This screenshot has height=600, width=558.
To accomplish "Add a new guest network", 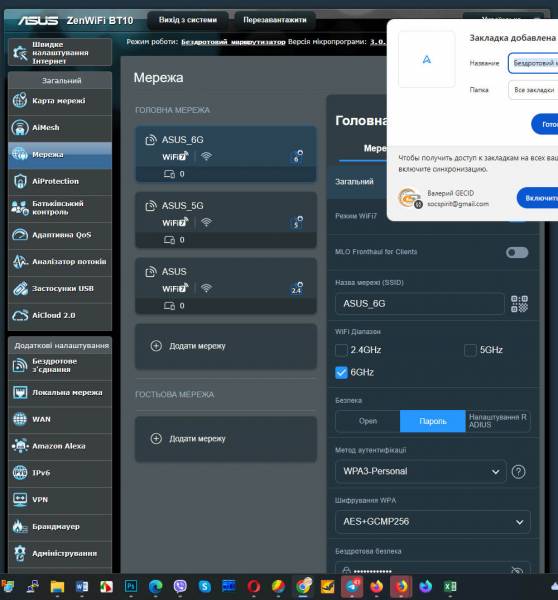I will 226,439.
